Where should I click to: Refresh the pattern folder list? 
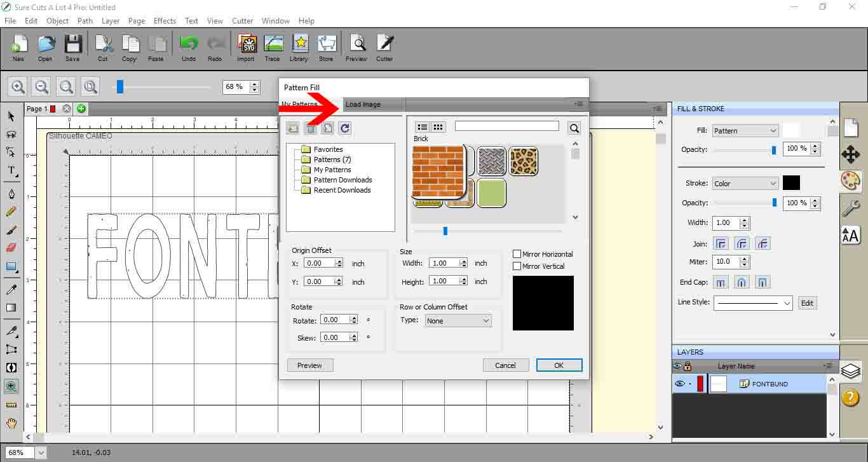[x=344, y=128]
